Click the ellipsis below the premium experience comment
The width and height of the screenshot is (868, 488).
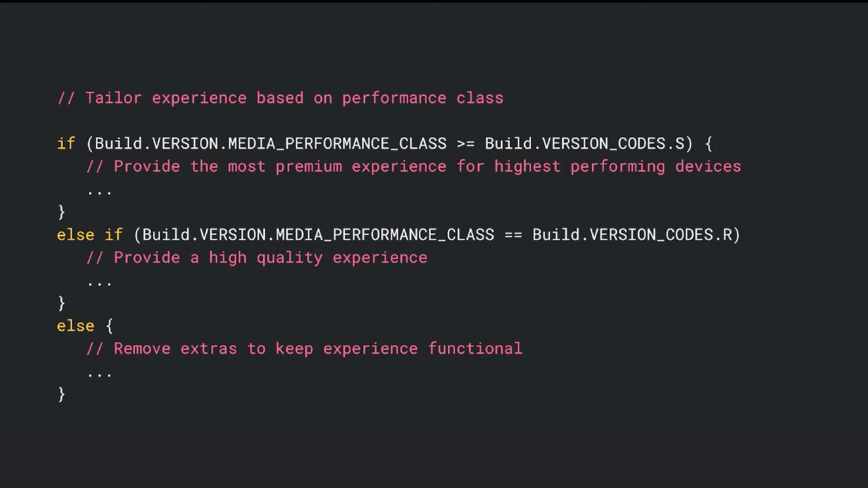click(99, 192)
